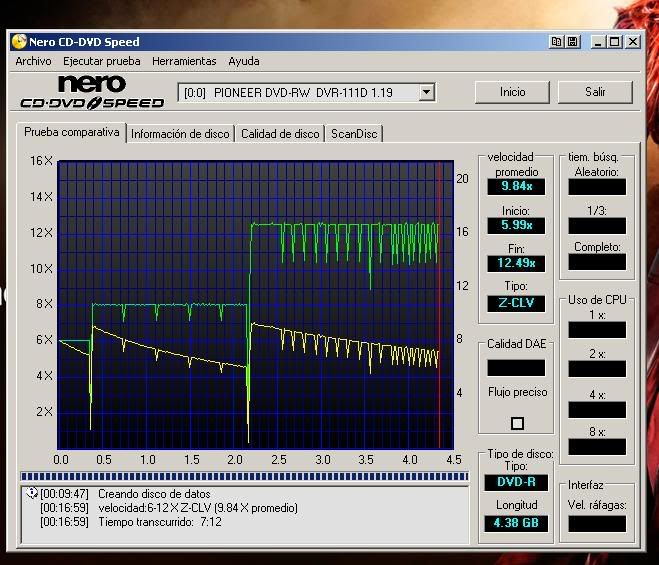659x565 pixels.
Task: Maximize the Nero CD-DVD Speed window
Action: pos(614,42)
